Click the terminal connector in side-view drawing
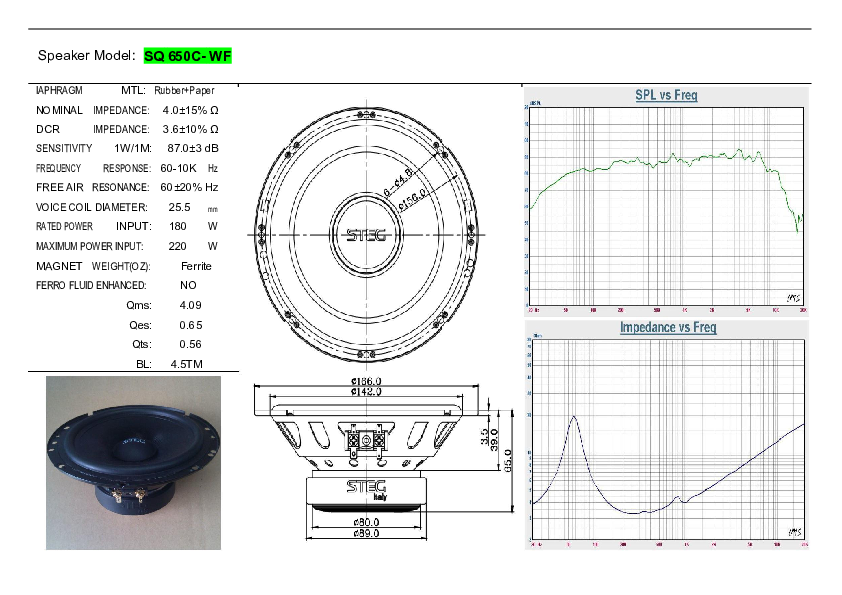842x595 pixels. pyautogui.click(x=367, y=441)
